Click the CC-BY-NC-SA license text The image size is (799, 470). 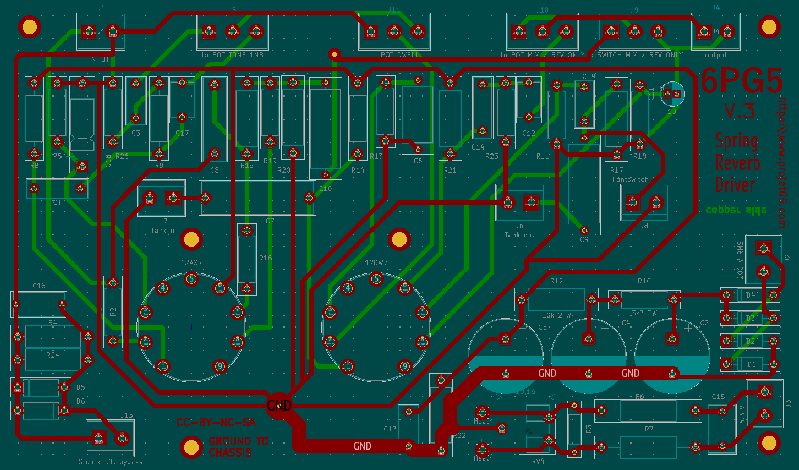click(x=216, y=424)
